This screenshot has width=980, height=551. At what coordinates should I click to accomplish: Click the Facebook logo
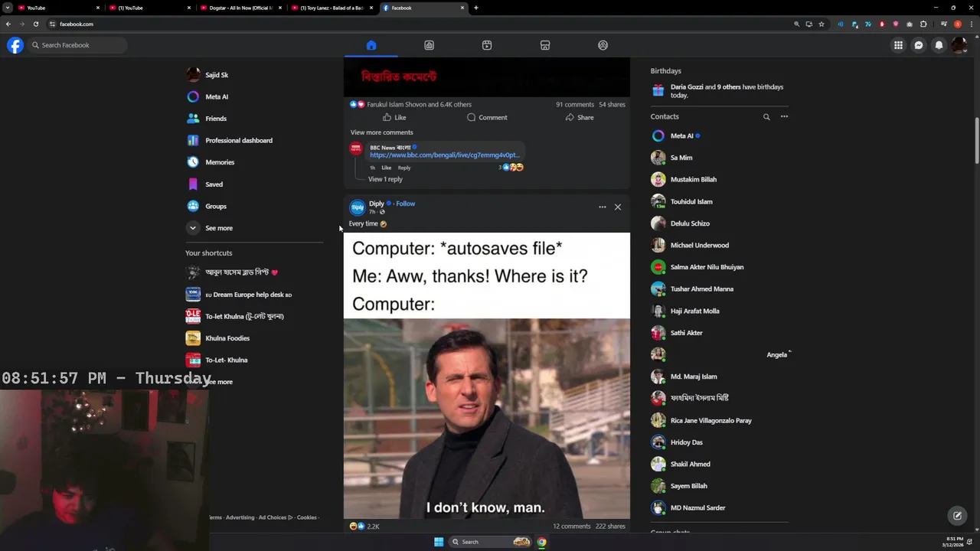pyautogui.click(x=15, y=45)
